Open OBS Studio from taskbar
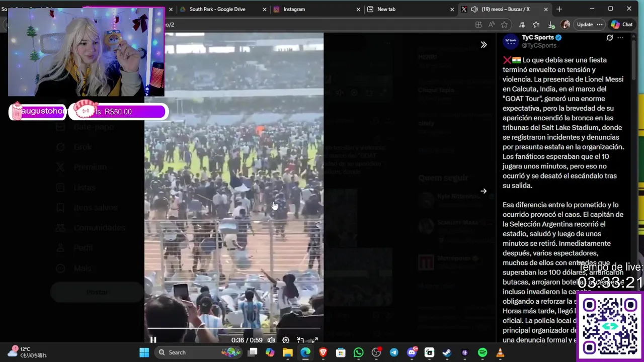The height and width of the screenshot is (362, 644). point(376,352)
